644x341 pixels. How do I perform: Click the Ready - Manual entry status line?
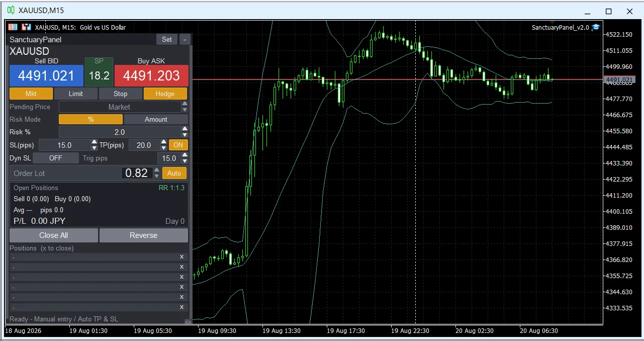pyautogui.click(x=64, y=319)
